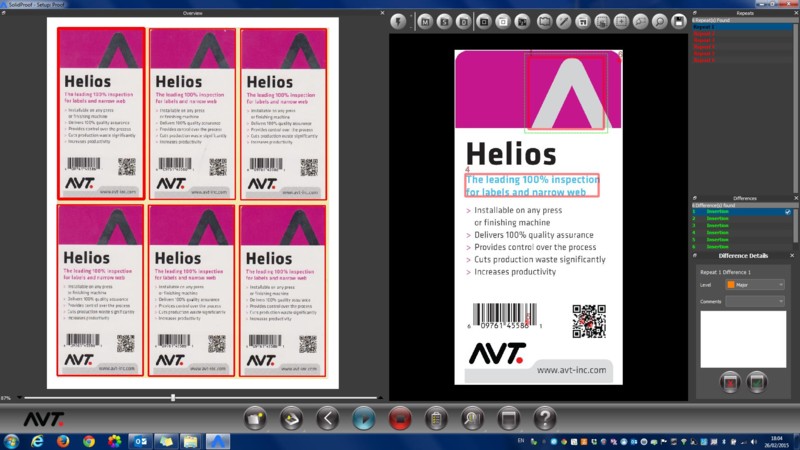Select top-left Helios label in overview
The height and width of the screenshot is (450, 800).
[x=101, y=113]
